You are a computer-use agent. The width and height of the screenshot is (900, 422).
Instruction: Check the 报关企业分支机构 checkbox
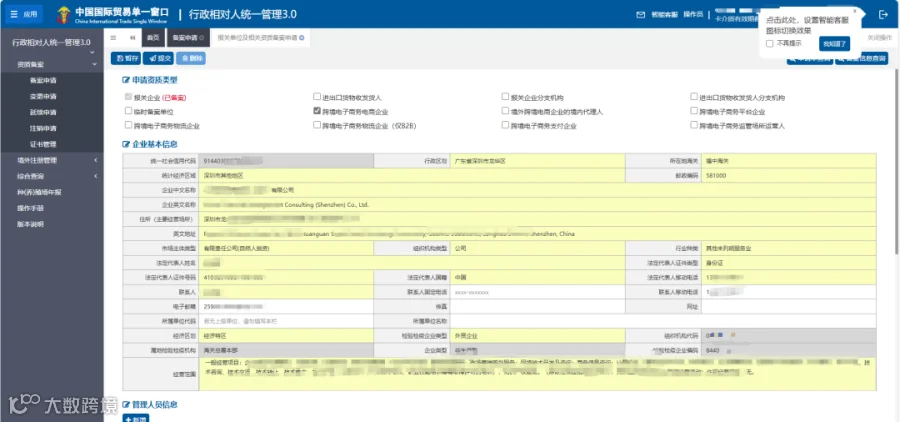tap(505, 96)
